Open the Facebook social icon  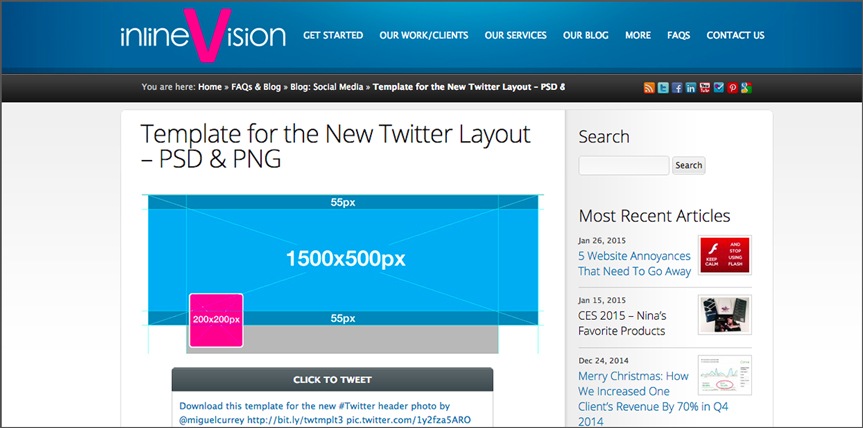point(677,87)
